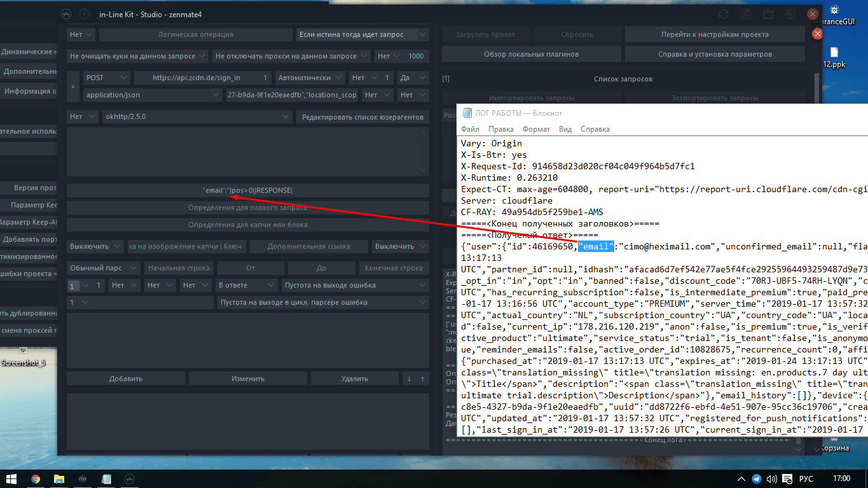Click the Telegram tray icon
This screenshot has width=868, height=488.
coord(757,478)
